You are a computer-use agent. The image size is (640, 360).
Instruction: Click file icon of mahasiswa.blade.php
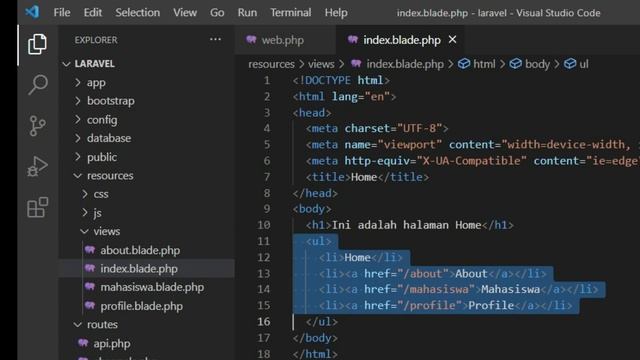(90, 287)
